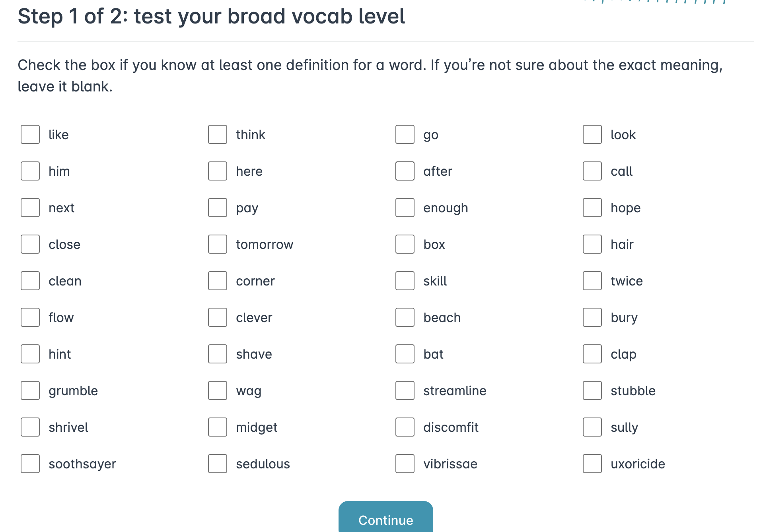Check the 'tomorrow' box

218,244
